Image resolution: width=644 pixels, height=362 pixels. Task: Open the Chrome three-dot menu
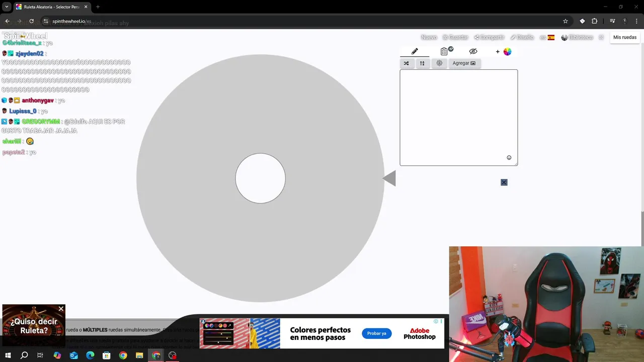click(636, 21)
